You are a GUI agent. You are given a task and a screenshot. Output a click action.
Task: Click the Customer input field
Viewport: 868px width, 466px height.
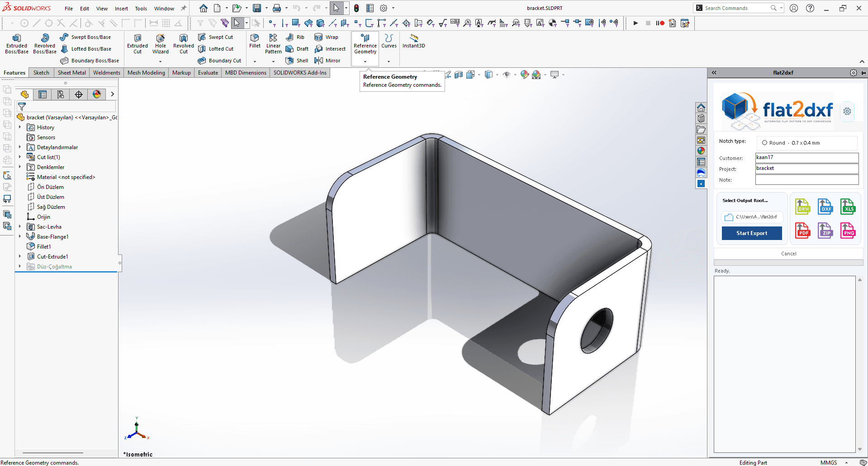coord(807,157)
